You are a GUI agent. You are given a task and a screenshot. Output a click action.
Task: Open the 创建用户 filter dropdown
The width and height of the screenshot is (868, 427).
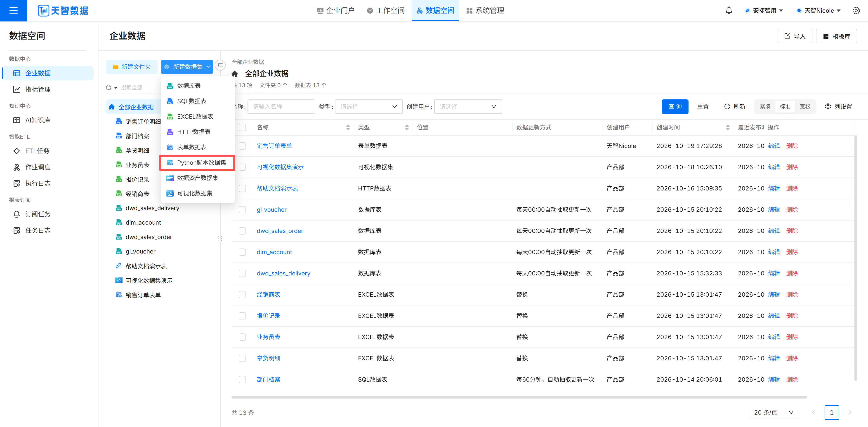pyautogui.click(x=468, y=106)
